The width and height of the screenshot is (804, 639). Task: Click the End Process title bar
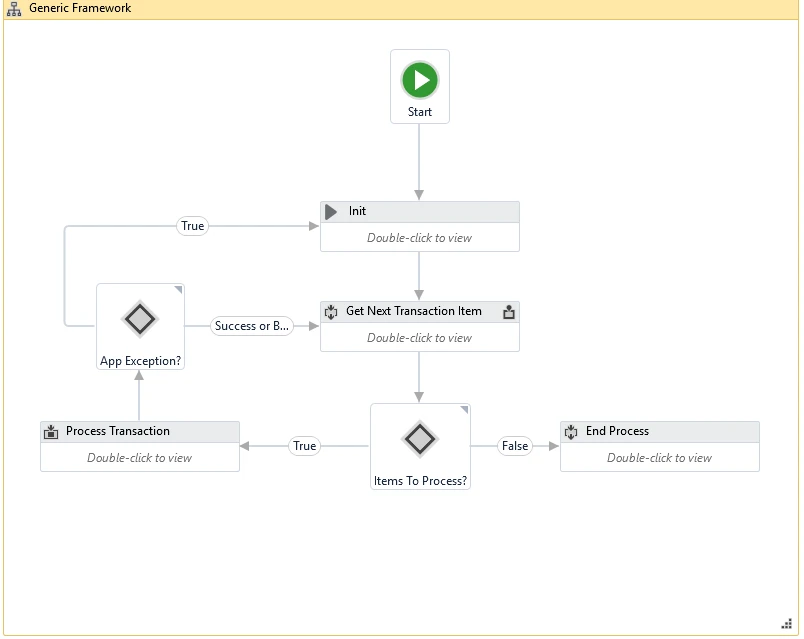pyautogui.click(x=659, y=432)
